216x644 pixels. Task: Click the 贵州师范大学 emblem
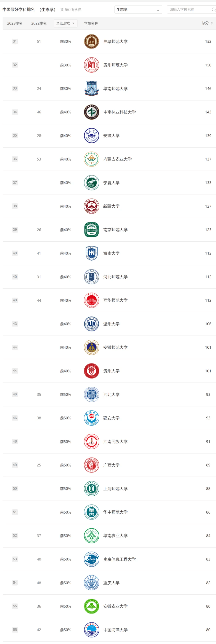coord(91,65)
